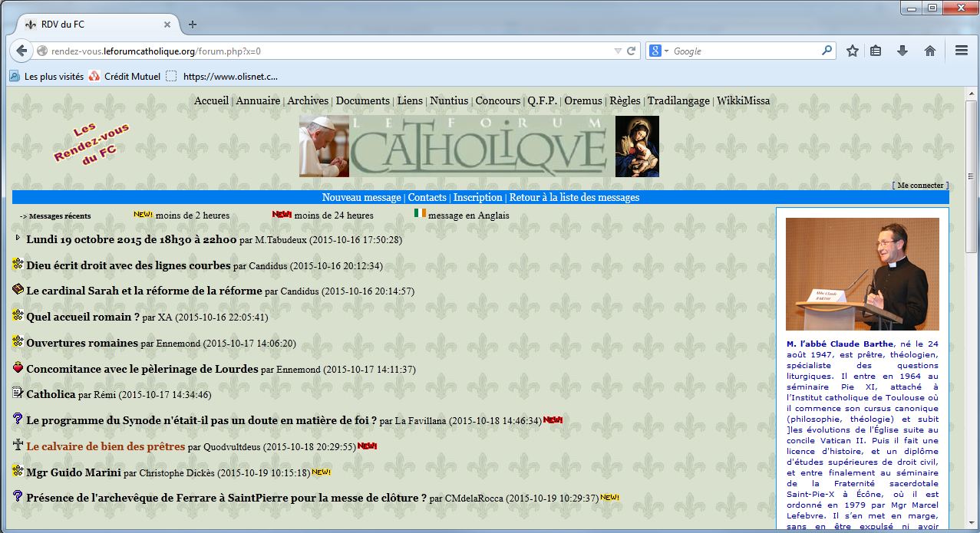Reload the page with the refresh icon
Image resolution: width=980 pixels, height=533 pixels.
click(632, 51)
